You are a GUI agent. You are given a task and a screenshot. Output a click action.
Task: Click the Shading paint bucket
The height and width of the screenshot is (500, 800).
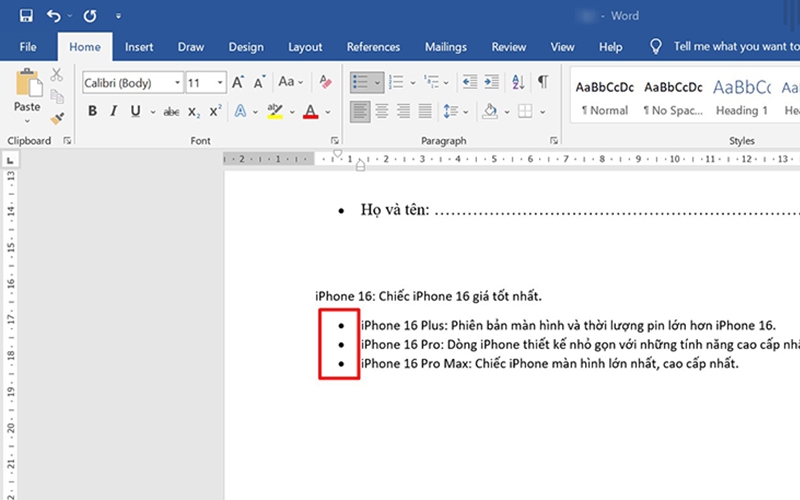[490, 111]
